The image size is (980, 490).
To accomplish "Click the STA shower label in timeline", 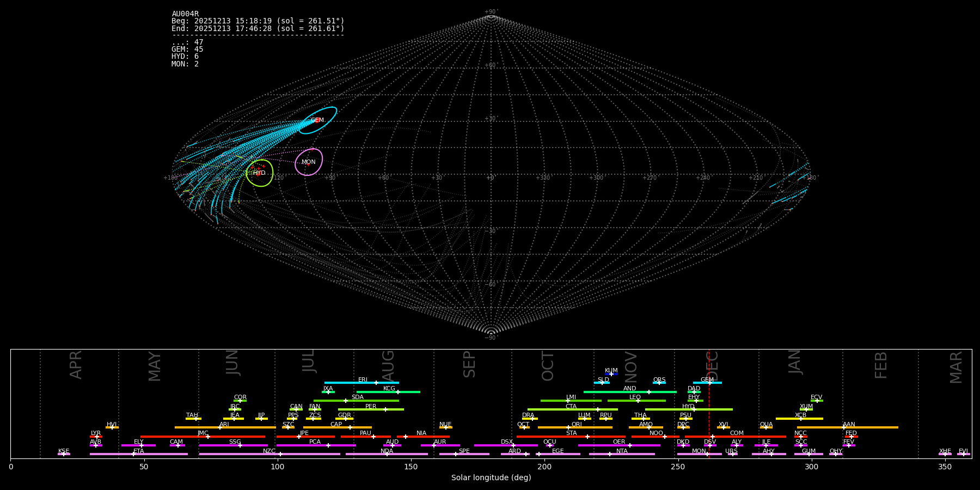I will click(571, 433).
